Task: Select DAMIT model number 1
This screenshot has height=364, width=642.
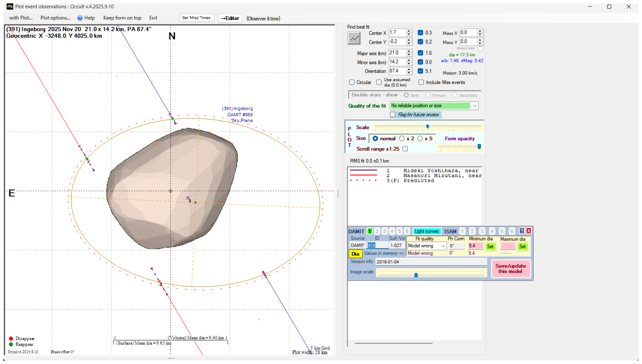Action: pyautogui.click(x=370, y=231)
